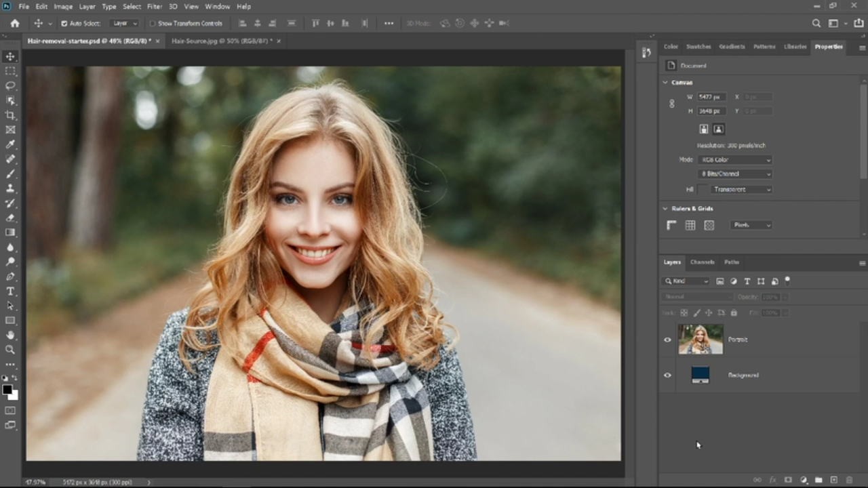This screenshot has height=488, width=868.
Task: Switch to Hair-Source.jpg document tab
Action: click(x=221, y=41)
